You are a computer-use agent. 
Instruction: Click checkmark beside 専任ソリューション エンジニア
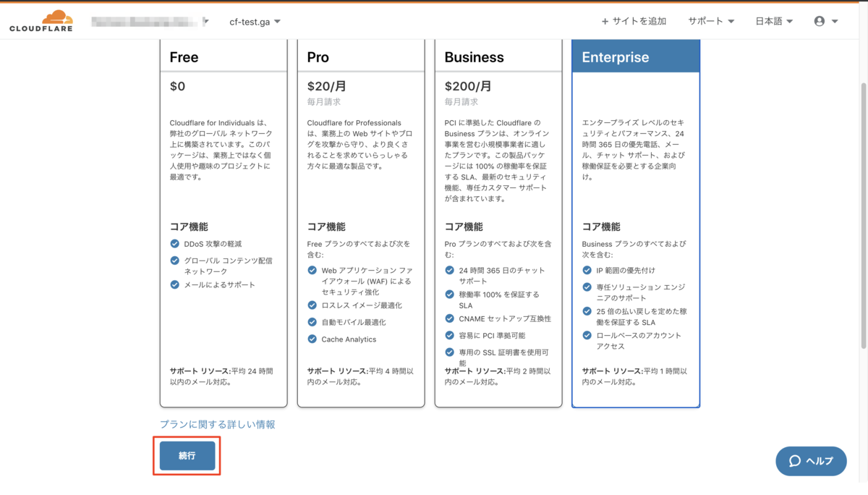(x=587, y=287)
